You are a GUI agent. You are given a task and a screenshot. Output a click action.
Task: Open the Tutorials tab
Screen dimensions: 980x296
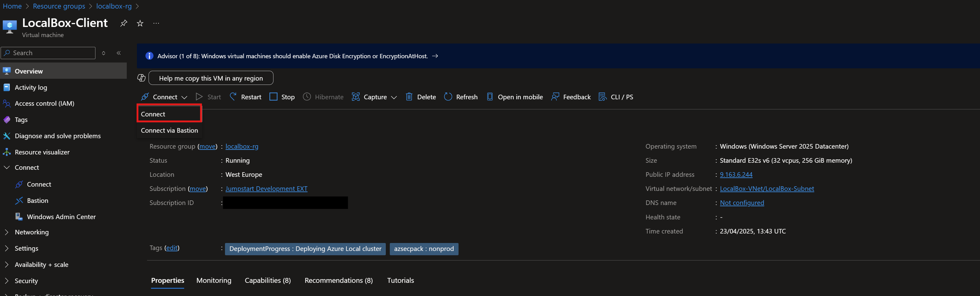[x=401, y=280]
